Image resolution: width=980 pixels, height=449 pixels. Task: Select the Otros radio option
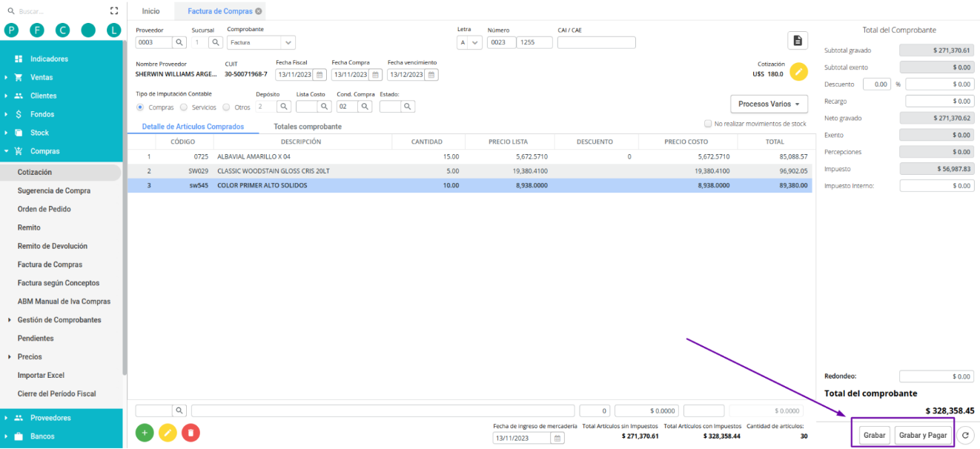227,107
